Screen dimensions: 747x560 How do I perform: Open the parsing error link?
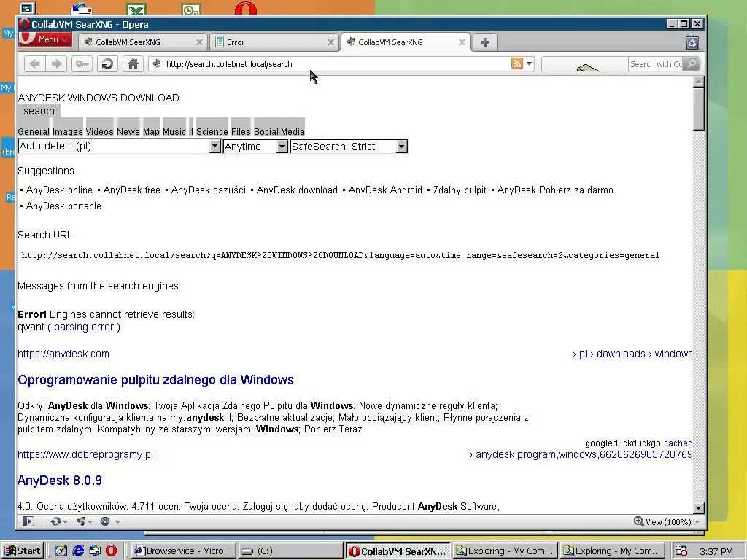[84, 327]
